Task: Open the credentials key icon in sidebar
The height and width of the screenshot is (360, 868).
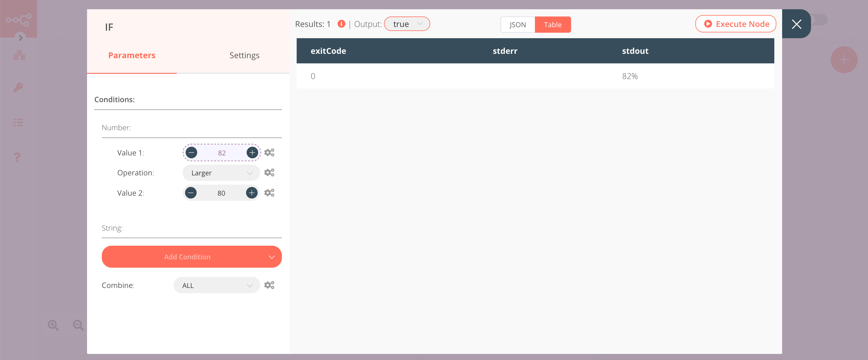Action: pyautogui.click(x=18, y=87)
